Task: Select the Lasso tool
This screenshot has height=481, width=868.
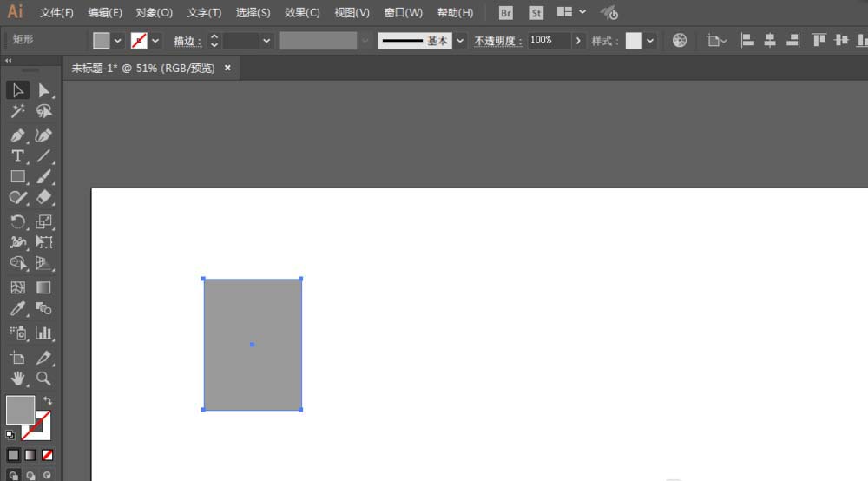Action: (x=43, y=111)
